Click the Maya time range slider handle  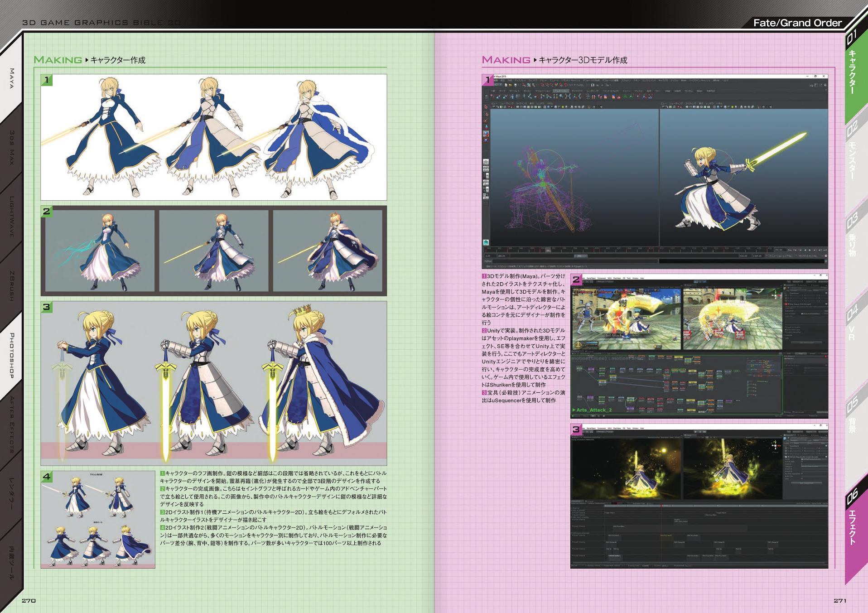(x=580, y=256)
